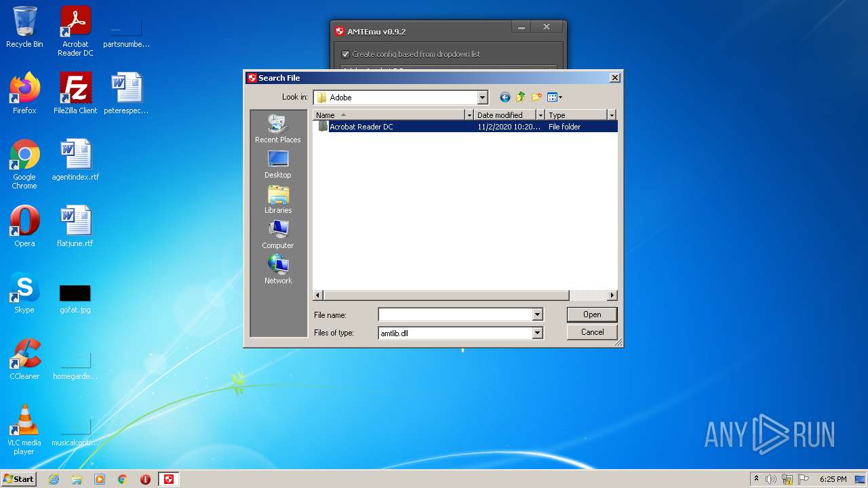Select the Acrobat Reader DC folder
Screen dimensions: 868x488
(x=465, y=127)
